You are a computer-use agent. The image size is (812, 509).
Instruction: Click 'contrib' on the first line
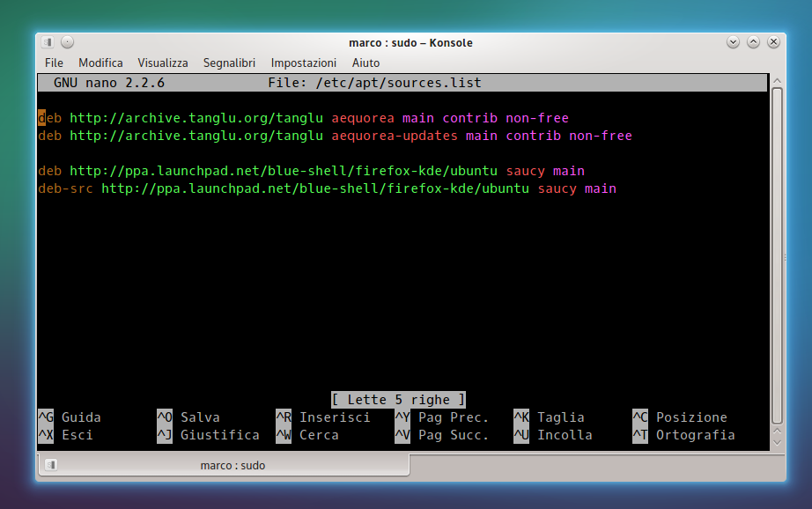tap(469, 118)
